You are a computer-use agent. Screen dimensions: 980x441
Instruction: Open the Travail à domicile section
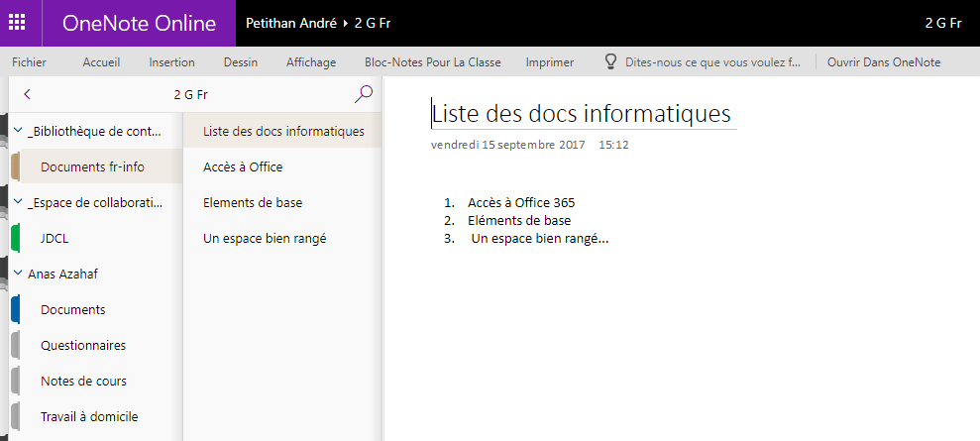pos(89,416)
